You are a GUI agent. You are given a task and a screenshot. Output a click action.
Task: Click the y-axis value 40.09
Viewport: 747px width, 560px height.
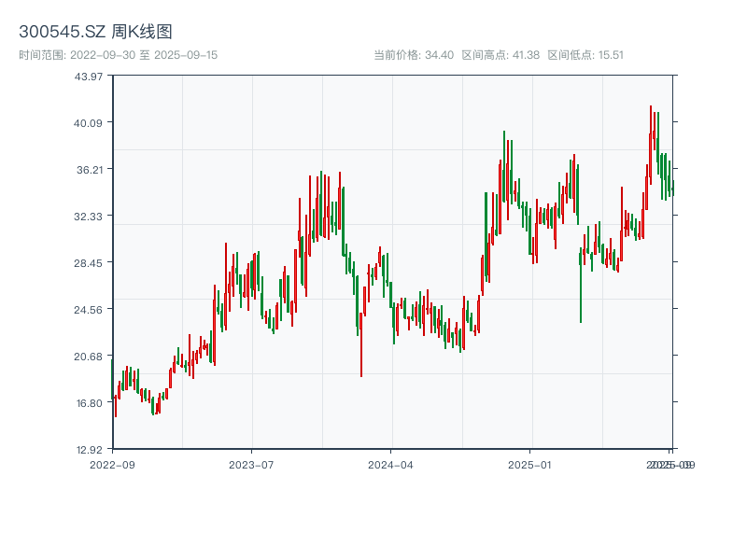(88, 123)
